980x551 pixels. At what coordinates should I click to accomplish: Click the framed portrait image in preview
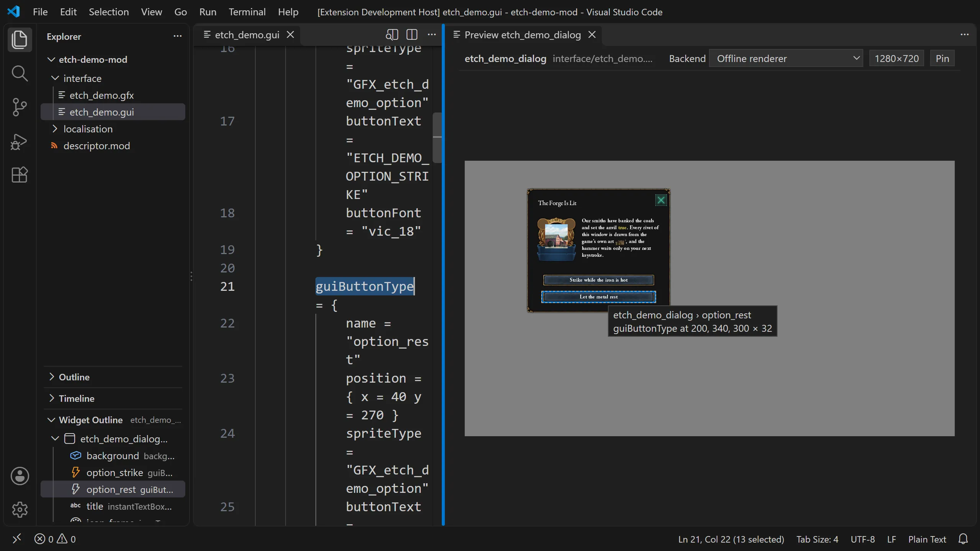[556, 239]
